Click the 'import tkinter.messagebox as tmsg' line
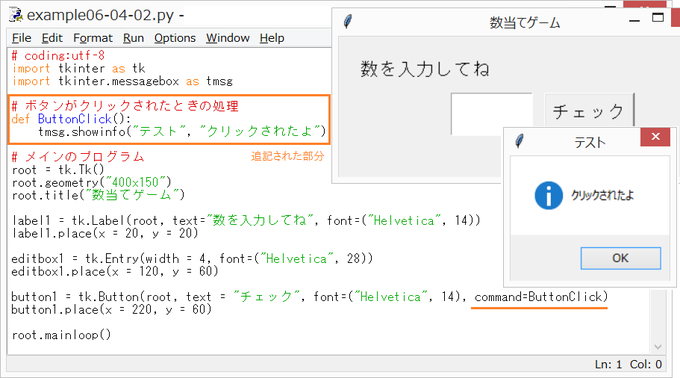 point(122,81)
